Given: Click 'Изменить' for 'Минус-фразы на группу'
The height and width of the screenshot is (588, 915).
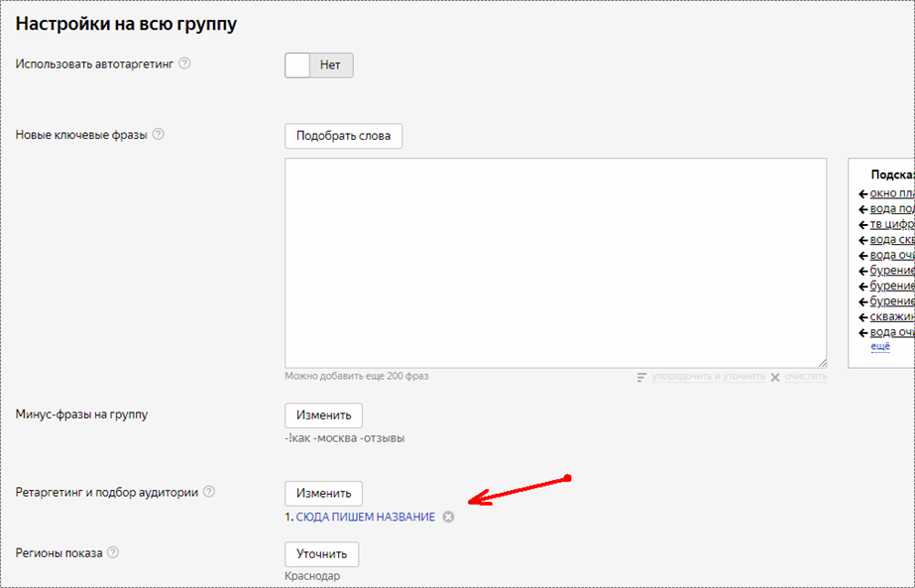Looking at the screenshot, I should pyautogui.click(x=323, y=415).
